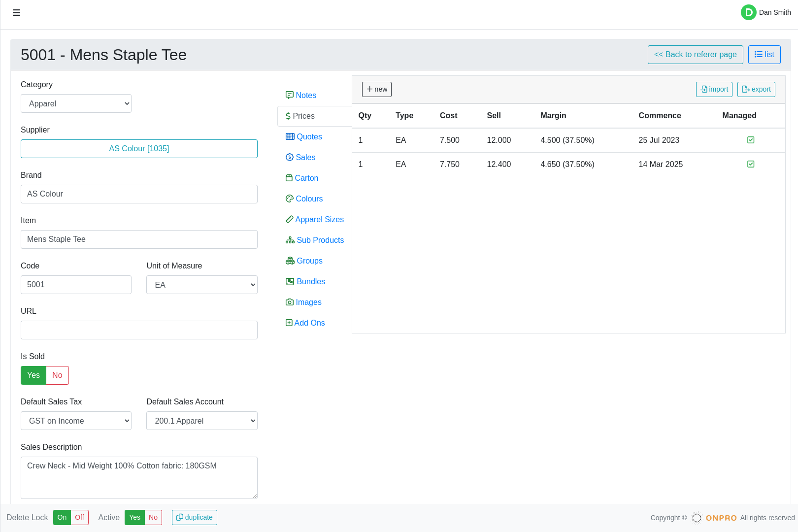Click the Notes comment icon
Image resolution: width=798 pixels, height=532 pixels.
290,95
